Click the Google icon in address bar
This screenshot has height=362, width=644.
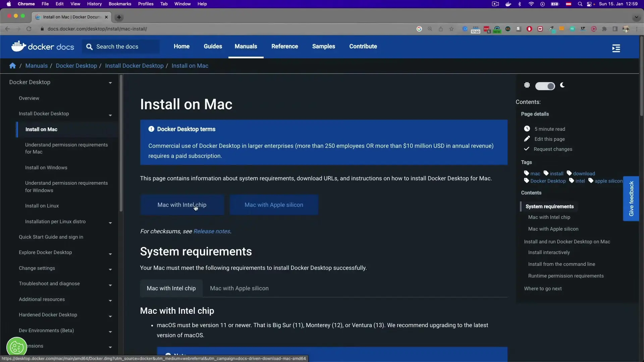coord(419,29)
